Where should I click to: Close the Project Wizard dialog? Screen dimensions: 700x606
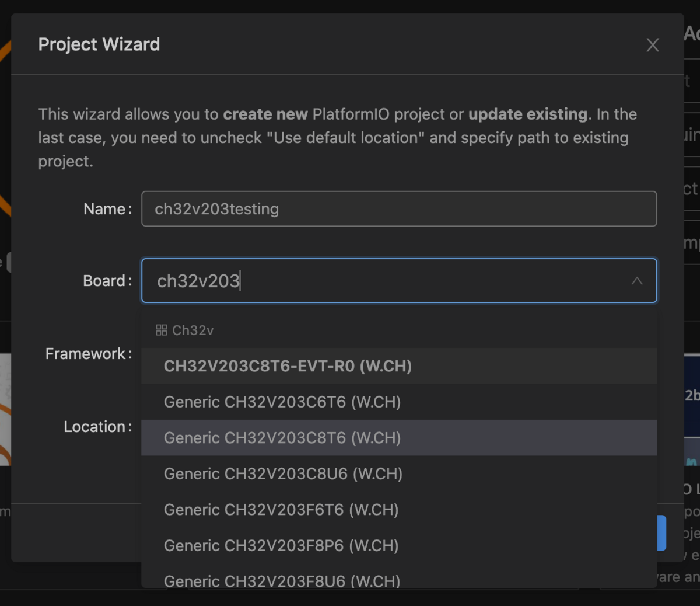pyautogui.click(x=653, y=45)
